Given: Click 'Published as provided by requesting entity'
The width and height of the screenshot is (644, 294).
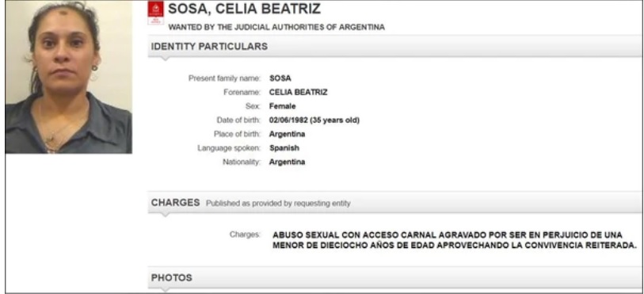Looking at the screenshot, I should [278, 203].
